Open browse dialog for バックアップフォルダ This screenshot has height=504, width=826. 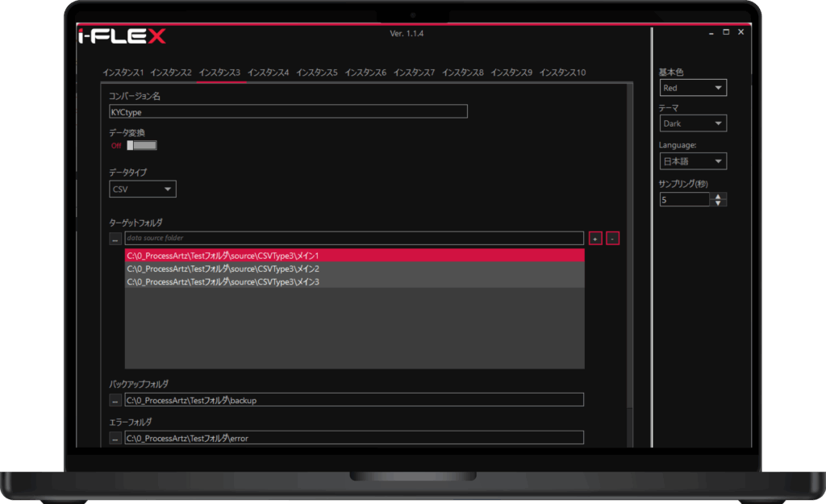click(x=115, y=400)
